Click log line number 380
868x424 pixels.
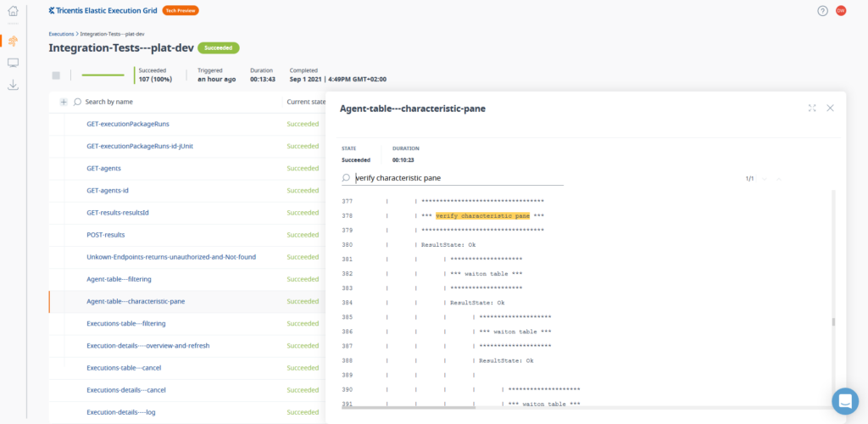click(x=347, y=245)
